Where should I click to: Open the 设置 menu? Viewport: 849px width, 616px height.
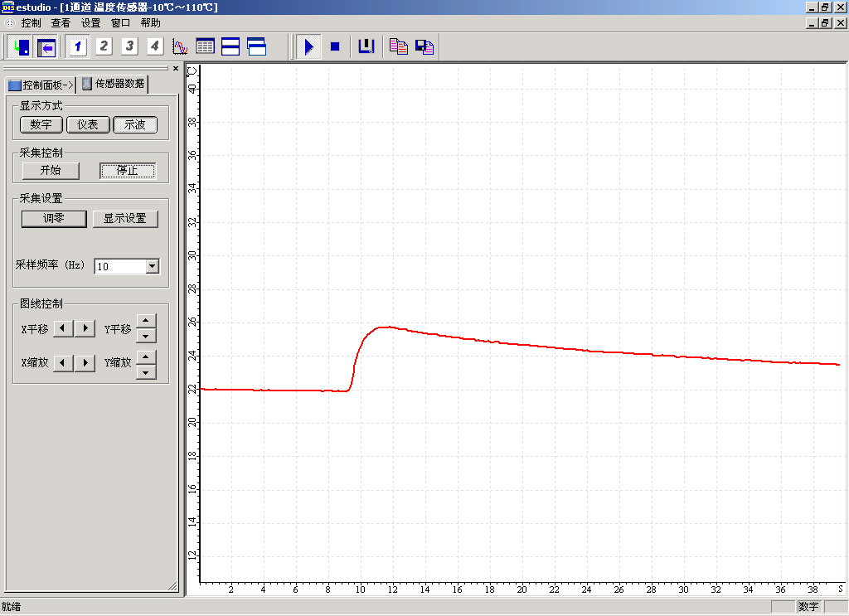coord(90,23)
